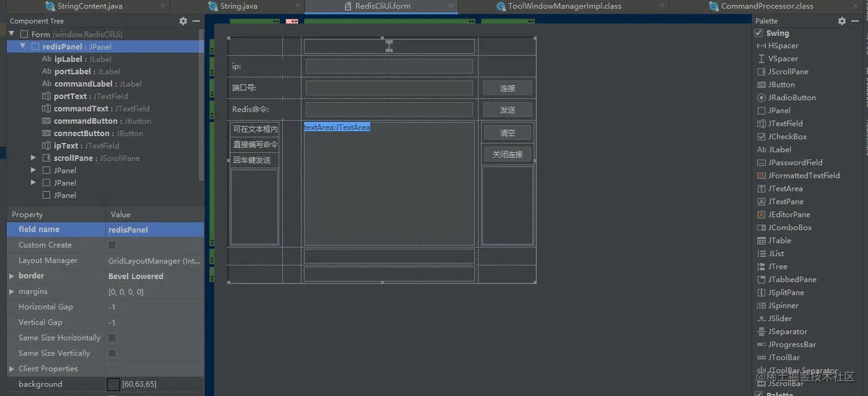This screenshot has height=396, width=868.
Task: Select textArea:JTextArea in designer
Action: tap(337, 127)
